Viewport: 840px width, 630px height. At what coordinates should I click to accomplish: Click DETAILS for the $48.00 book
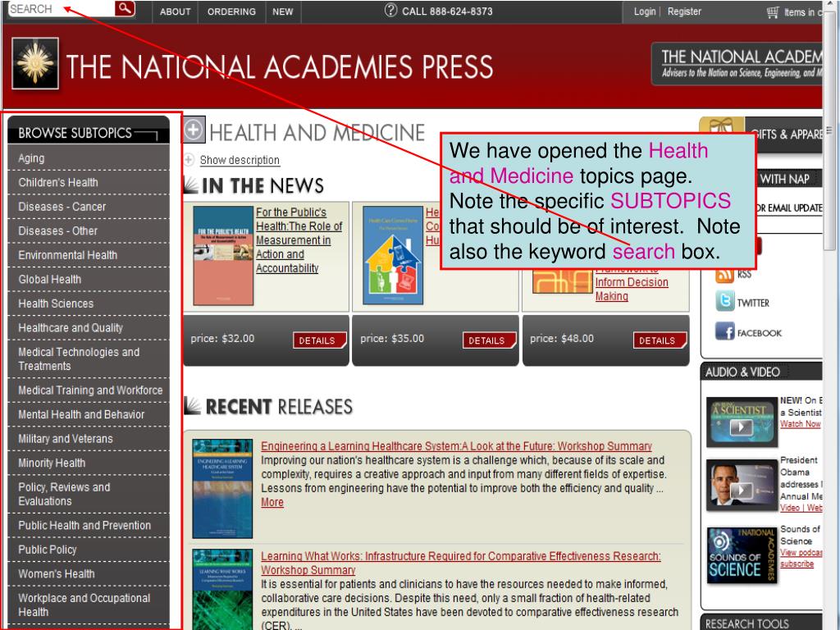click(660, 340)
